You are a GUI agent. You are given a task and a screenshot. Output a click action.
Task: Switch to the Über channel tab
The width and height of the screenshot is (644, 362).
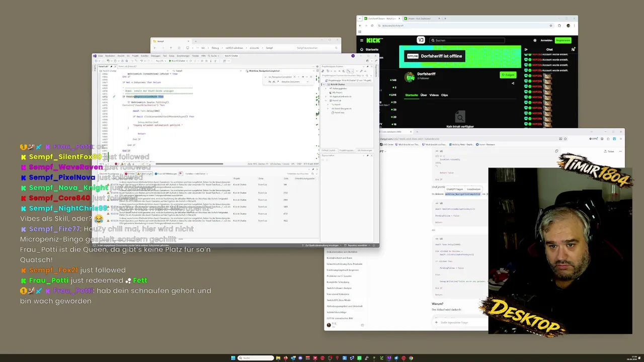coord(424,95)
